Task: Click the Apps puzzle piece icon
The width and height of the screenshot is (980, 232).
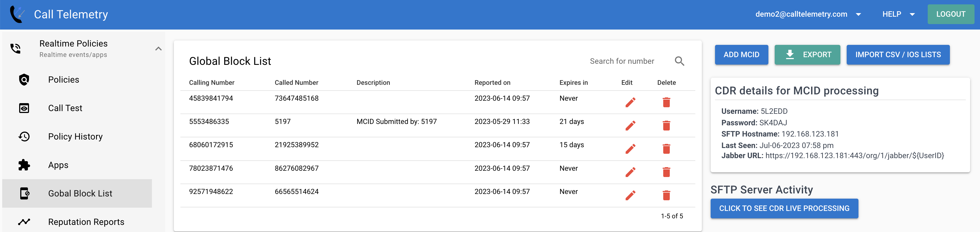Action: (x=24, y=165)
